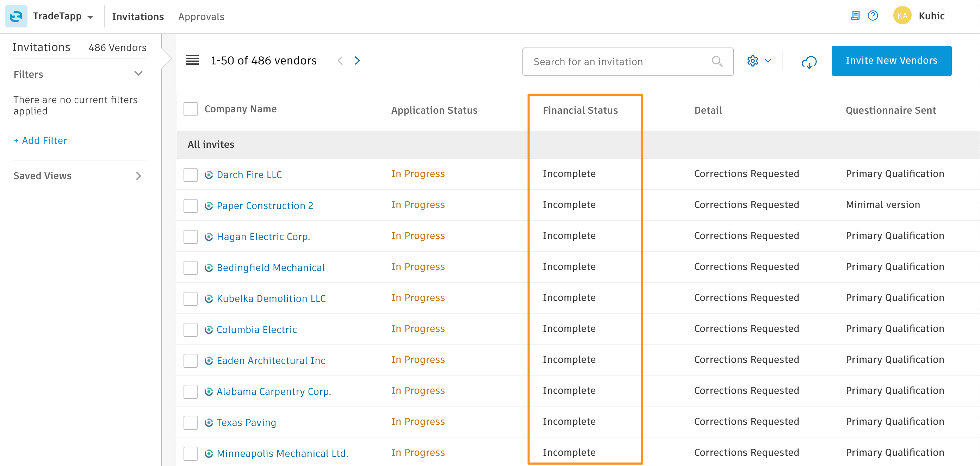
Task: Open the Bedingfield Mechanical vendor link
Action: (x=271, y=267)
